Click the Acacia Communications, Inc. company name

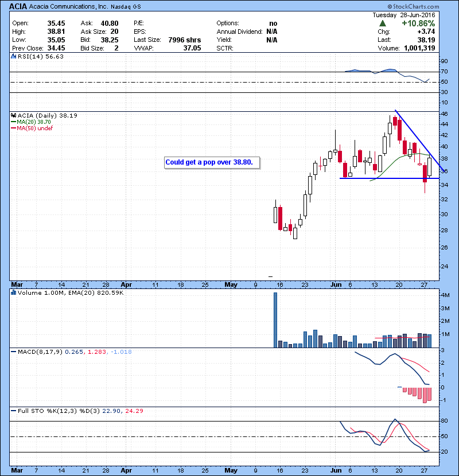click(69, 6)
